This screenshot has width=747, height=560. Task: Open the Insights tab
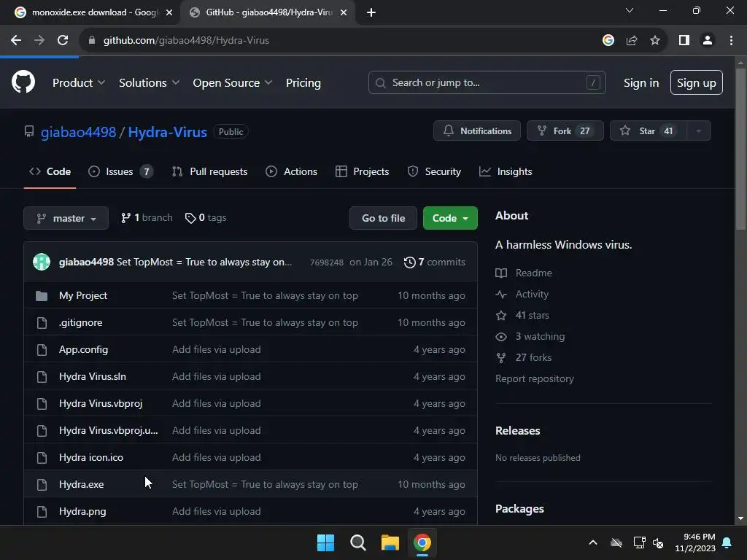(x=506, y=171)
